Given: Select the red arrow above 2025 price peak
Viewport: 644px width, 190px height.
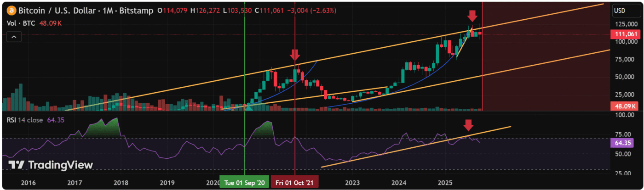Looking at the screenshot, I should [472, 16].
